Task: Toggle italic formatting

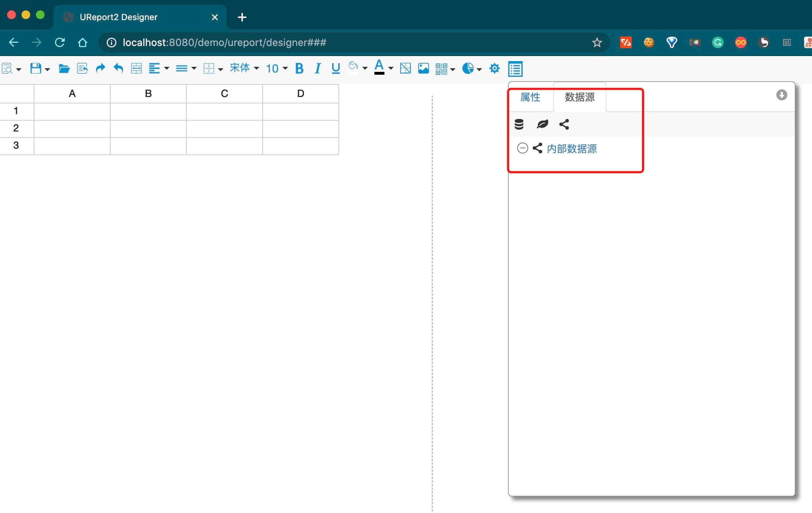Action: [317, 68]
